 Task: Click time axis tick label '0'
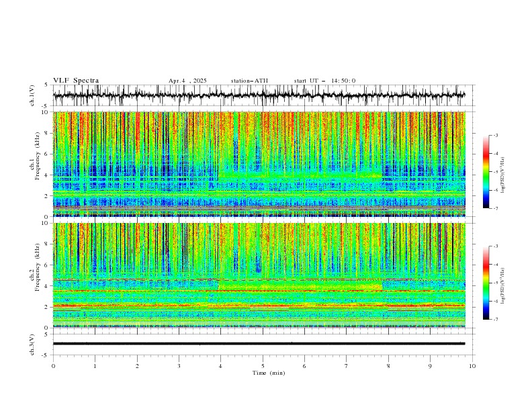click(x=53, y=366)
